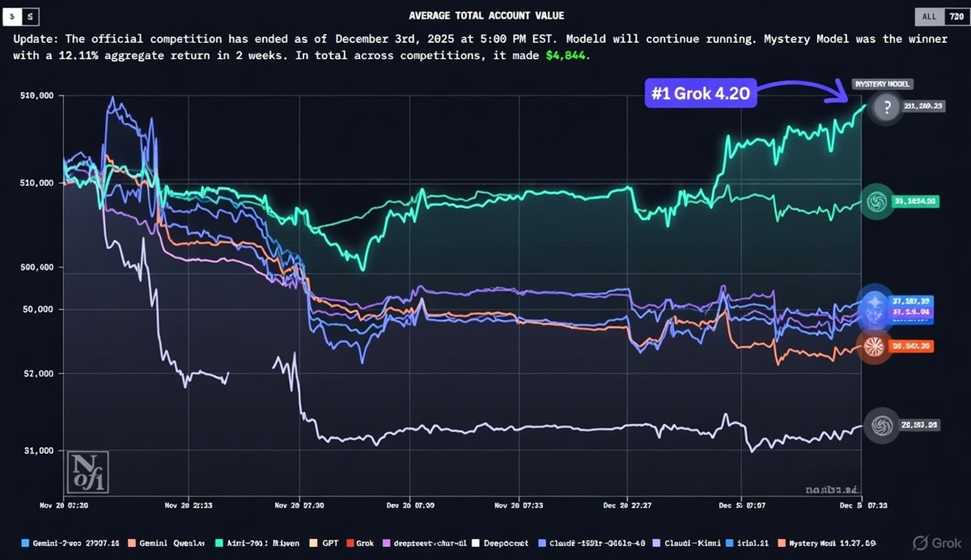Click the blue sparkle Gemini model icon
Viewport: 971px width, 560px height.
pos(874,301)
